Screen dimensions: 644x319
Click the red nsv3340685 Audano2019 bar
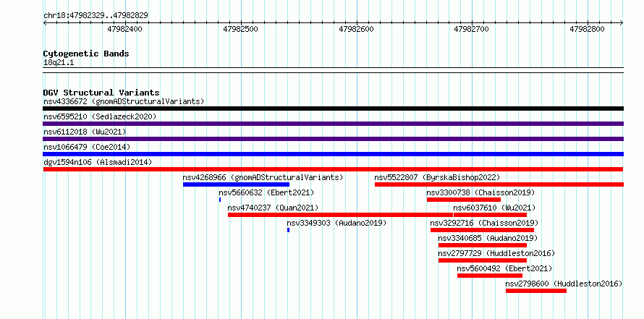483,245
